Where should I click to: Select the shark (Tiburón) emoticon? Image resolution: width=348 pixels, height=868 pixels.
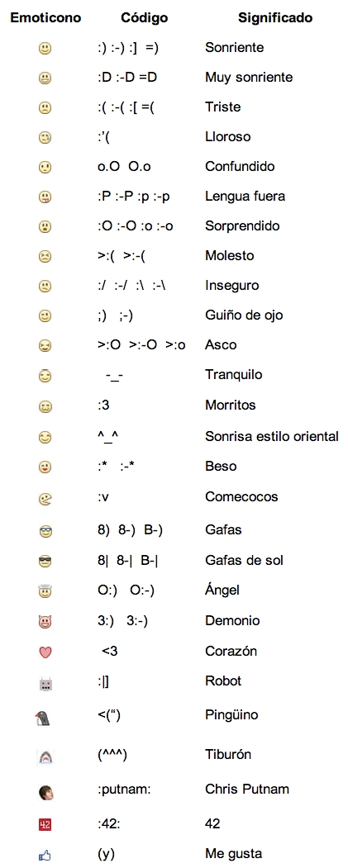[x=45, y=757]
